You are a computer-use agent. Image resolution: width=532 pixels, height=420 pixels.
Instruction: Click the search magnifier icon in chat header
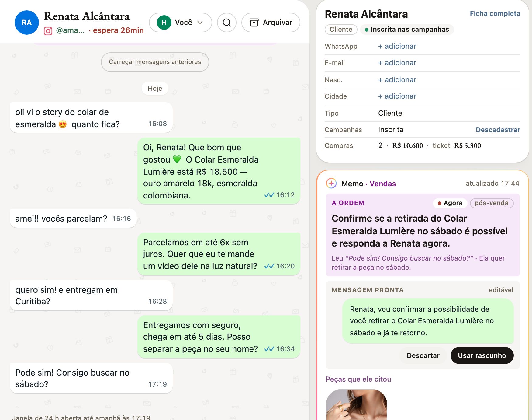[227, 23]
